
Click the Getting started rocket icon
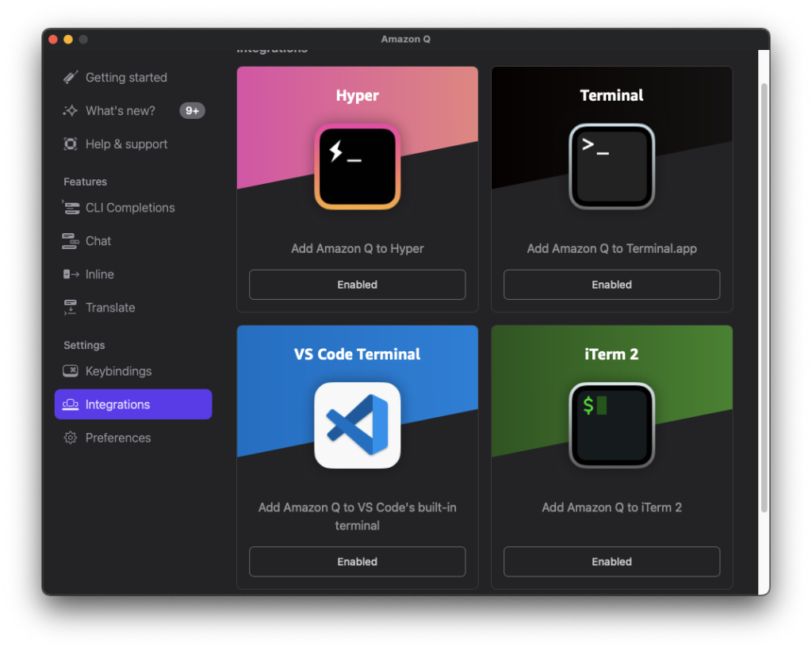click(x=71, y=78)
